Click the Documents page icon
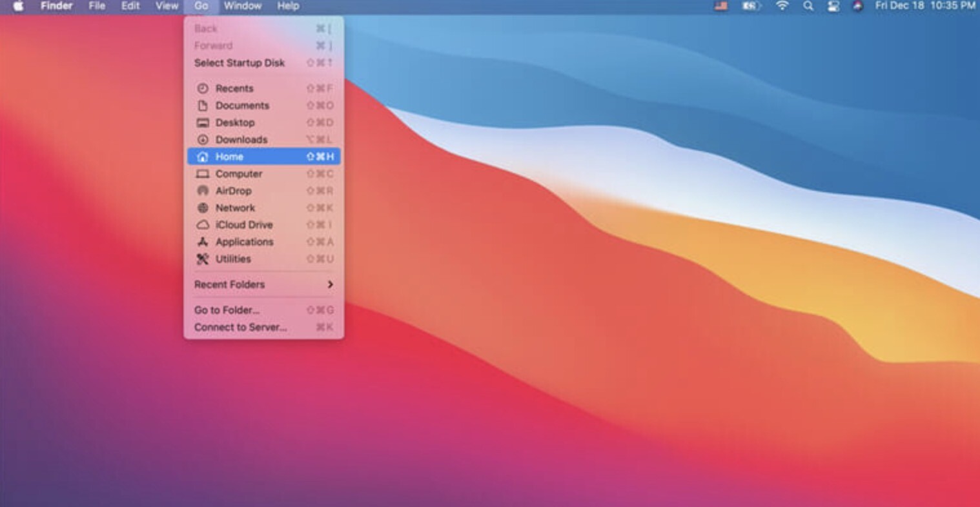Image resolution: width=980 pixels, height=507 pixels. coord(202,105)
